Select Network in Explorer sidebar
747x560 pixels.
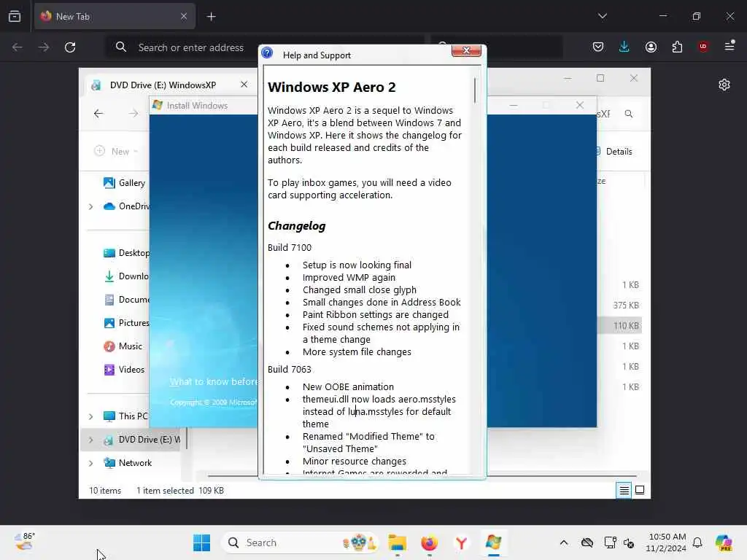pyautogui.click(x=128, y=463)
